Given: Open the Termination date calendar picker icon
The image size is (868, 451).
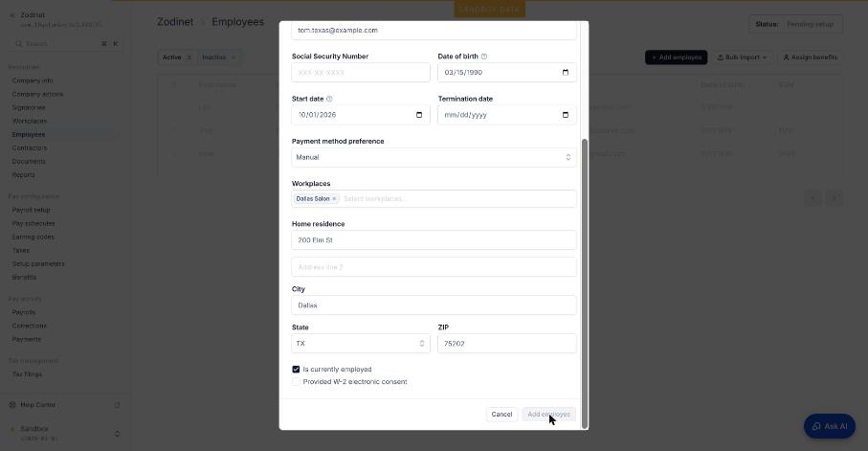Looking at the screenshot, I should (x=566, y=115).
